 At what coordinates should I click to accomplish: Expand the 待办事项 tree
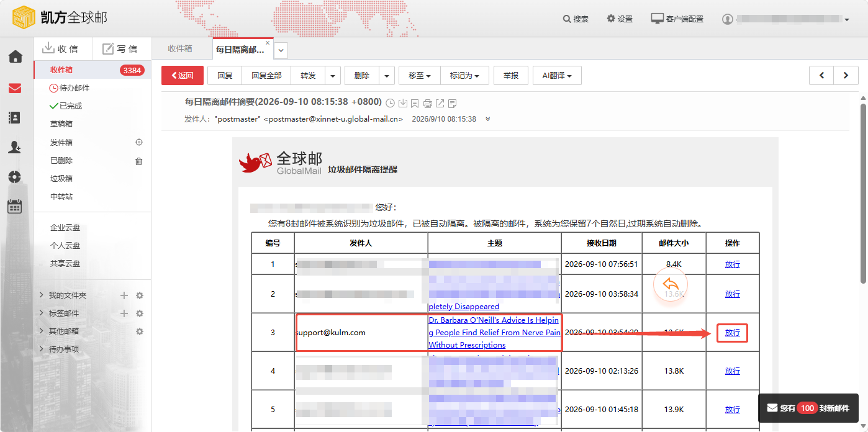pyautogui.click(x=41, y=349)
